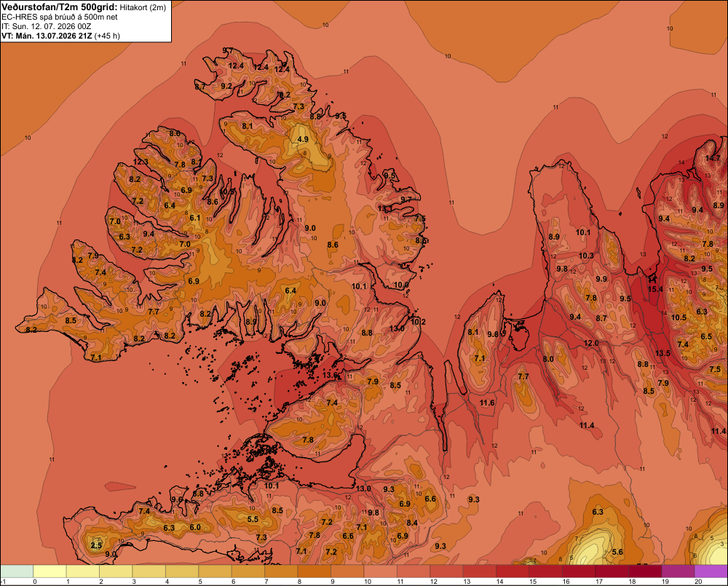Click the purple legend swatch above 20
The height and width of the screenshot is (586, 728).
(x=711, y=571)
